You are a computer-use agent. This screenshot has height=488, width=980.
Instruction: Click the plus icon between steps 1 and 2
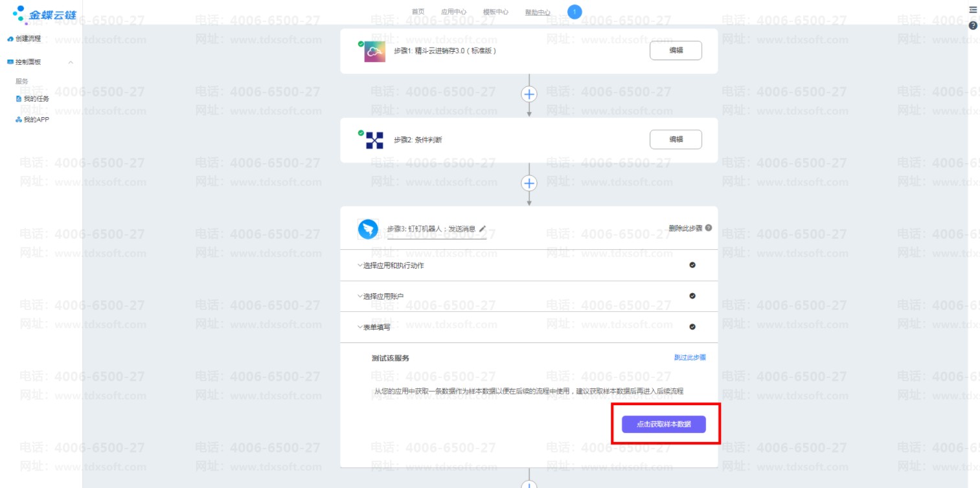pyautogui.click(x=529, y=94)
